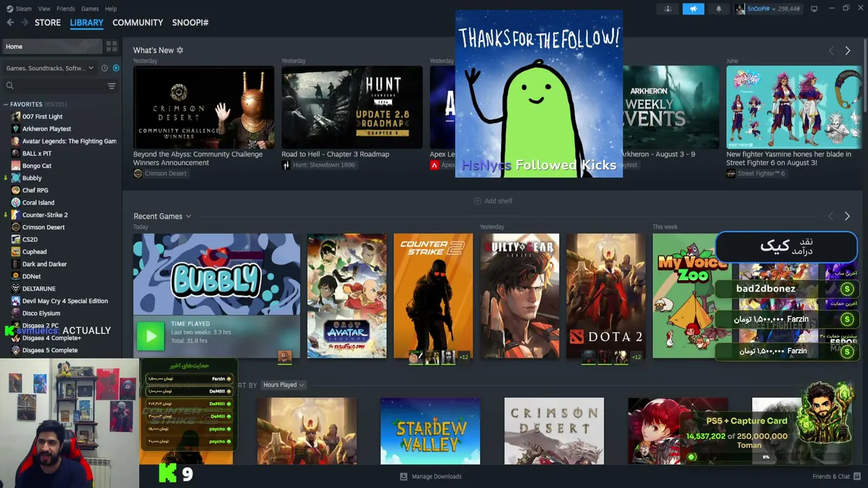Open the notifications bell

coord(719,9)
